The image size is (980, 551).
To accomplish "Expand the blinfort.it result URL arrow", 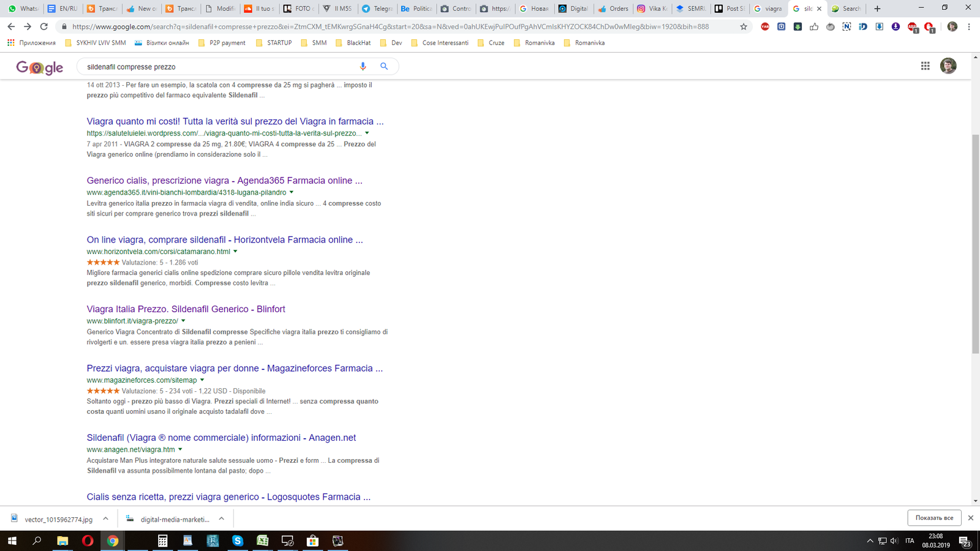I will (x=183, y=321).
